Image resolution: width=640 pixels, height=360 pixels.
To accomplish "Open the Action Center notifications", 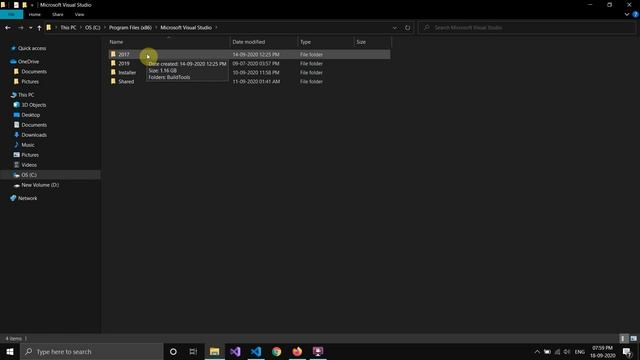I will click(x=627, y=351).
